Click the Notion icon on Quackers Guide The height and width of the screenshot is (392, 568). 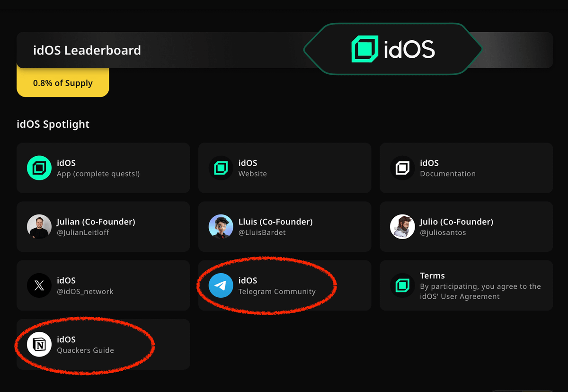(39, 344)
